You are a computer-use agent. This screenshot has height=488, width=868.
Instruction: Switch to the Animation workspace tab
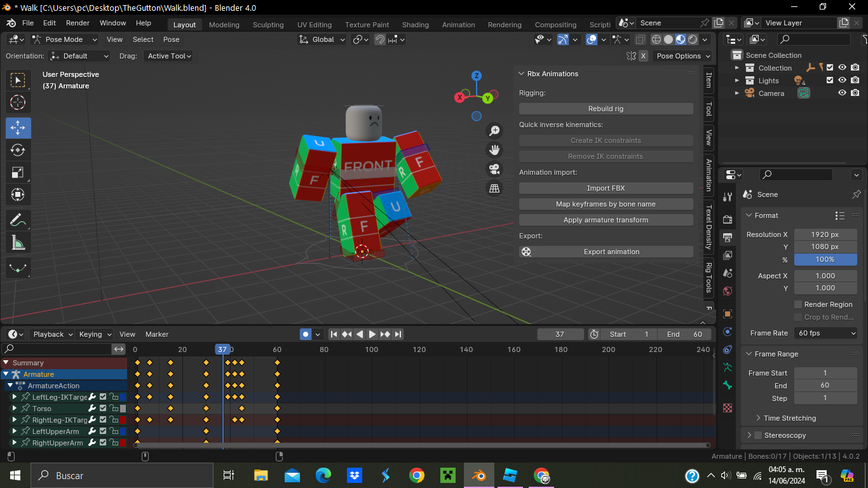458,25
